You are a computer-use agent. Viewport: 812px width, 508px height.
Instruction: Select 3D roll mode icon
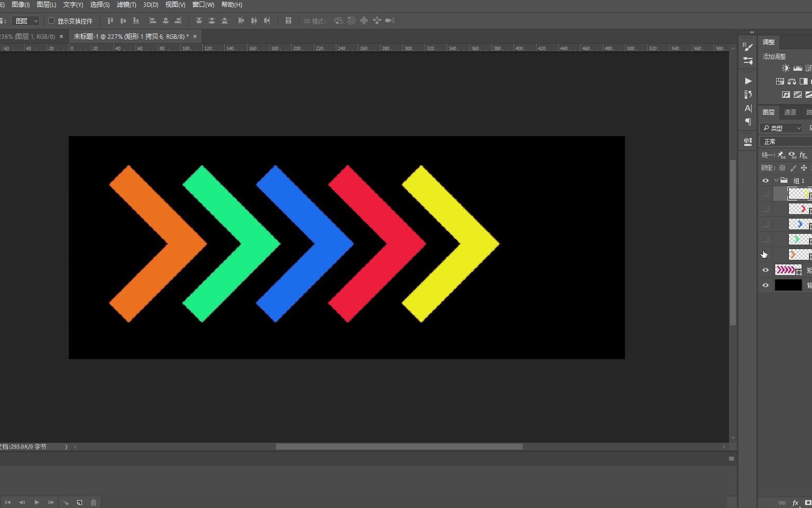point(352,21)
